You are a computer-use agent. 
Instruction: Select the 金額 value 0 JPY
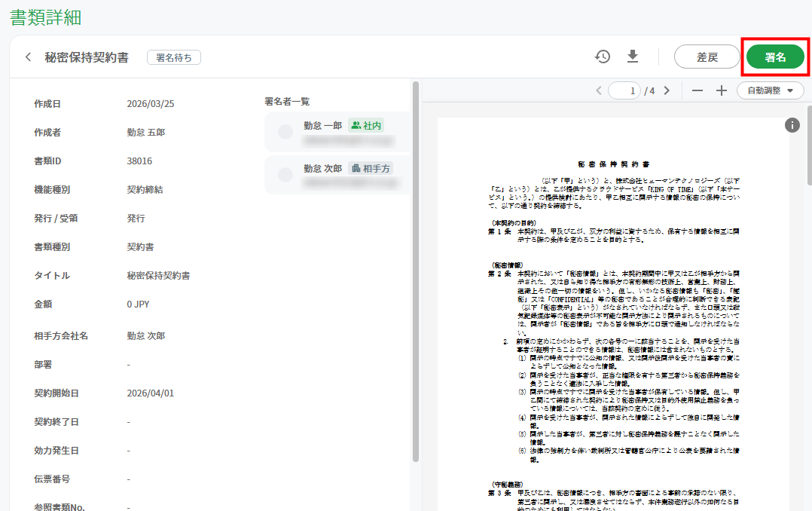pos(138,304)
